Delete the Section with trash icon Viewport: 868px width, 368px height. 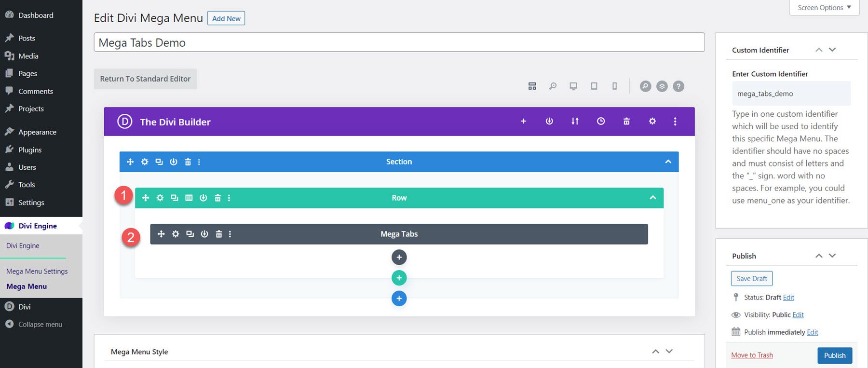click(x=188, y=162)
